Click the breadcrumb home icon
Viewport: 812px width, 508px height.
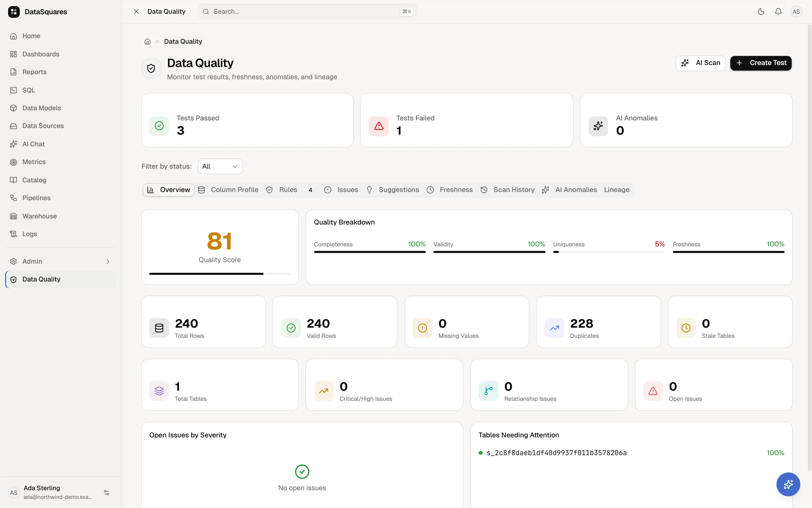point(148,41)
